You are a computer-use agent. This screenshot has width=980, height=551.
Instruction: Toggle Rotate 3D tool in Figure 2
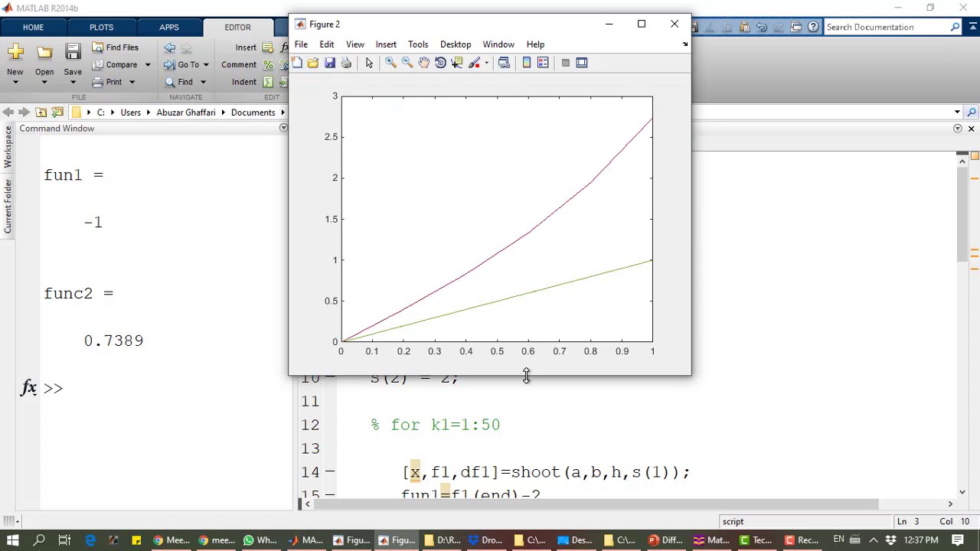click(440, 63)
